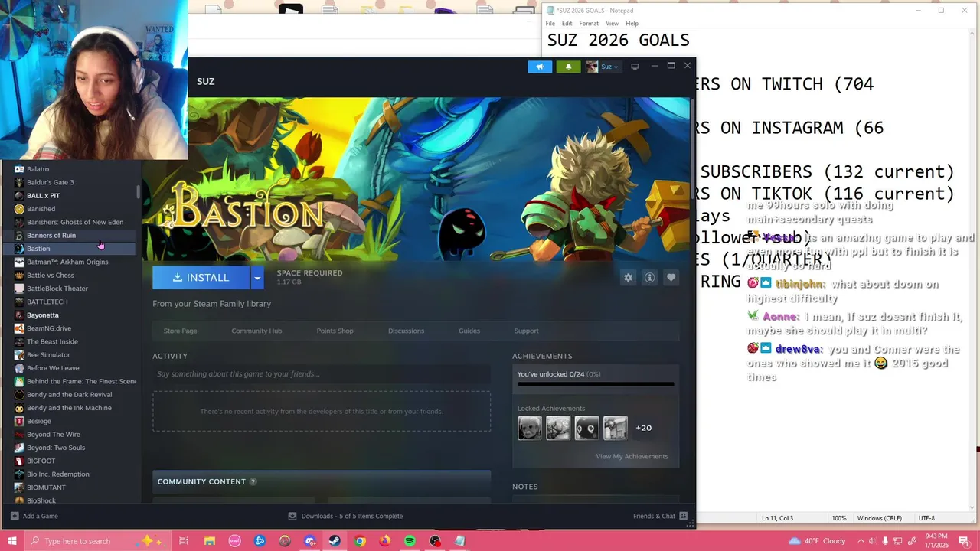This screenshot has height=551, width=980.
Task: Open the Support tab
Action: coord(526,331)
